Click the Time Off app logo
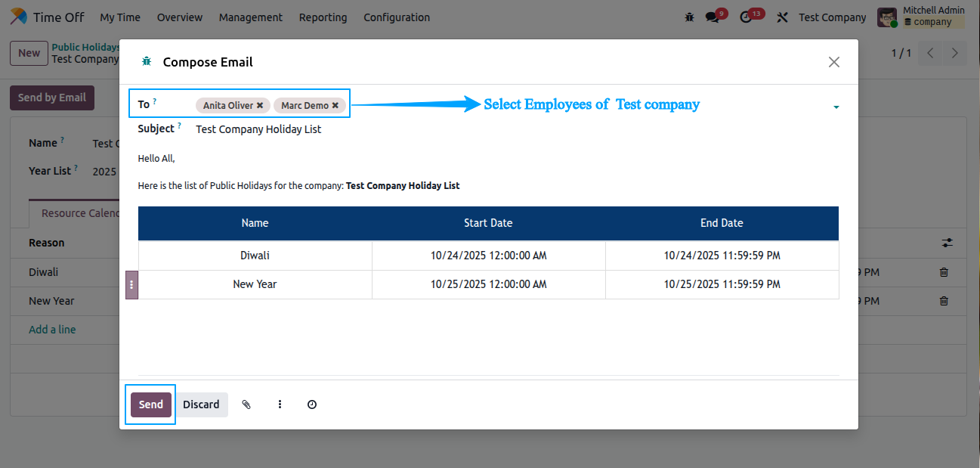The image size is (980, 468). pyautogui.click(x=18, y=17)
